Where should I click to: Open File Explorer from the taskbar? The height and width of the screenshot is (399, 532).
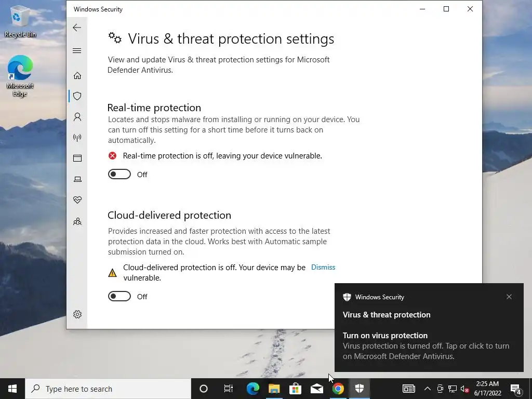(274, 389)
